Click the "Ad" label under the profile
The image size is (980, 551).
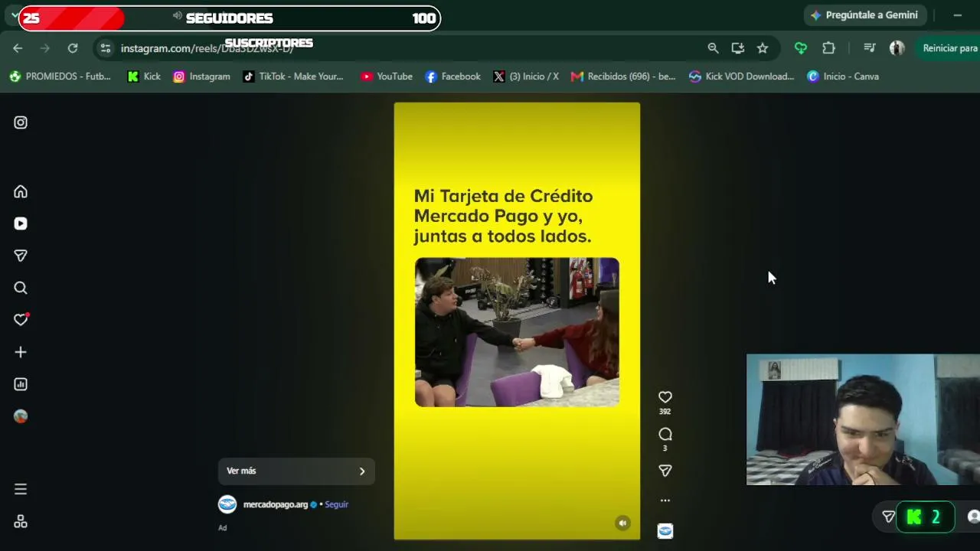point(223,527)
